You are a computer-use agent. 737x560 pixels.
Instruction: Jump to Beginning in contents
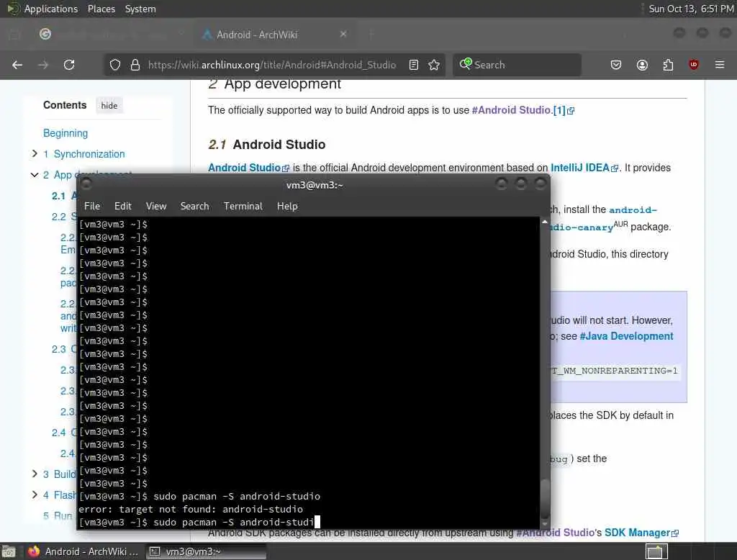65,133
